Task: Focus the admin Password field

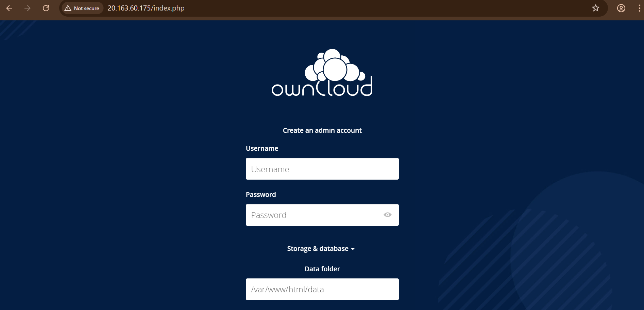Action: coord(322,215)
